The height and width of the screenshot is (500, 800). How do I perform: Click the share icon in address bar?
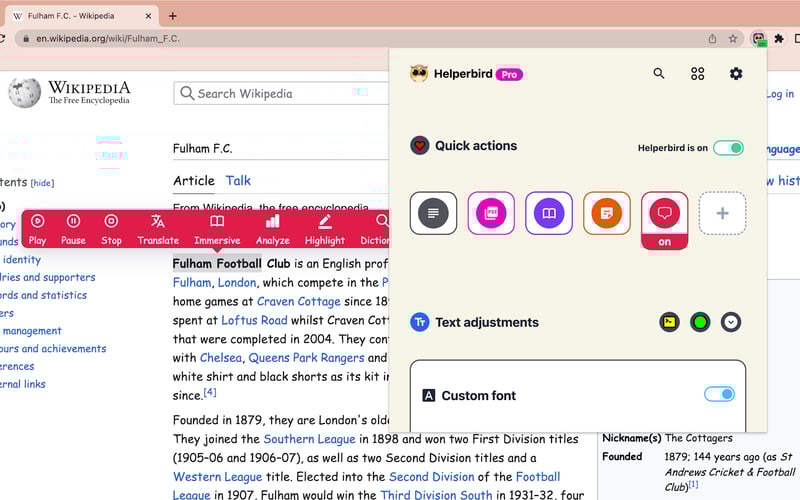point(712,39)
